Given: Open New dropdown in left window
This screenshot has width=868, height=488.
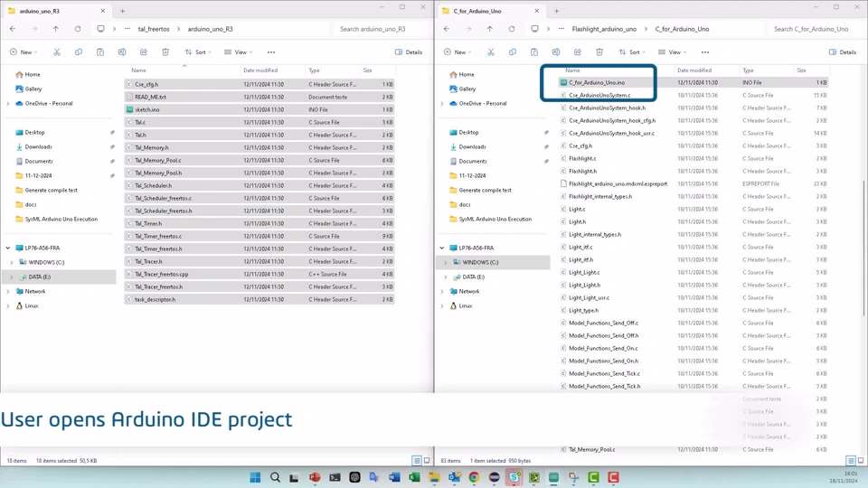Looking at the screenshot, I should 24,52.
